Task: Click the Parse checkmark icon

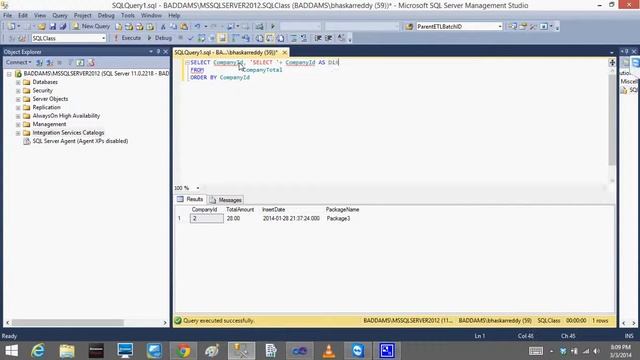Action: pyautogui.click(x=190, y=38)
